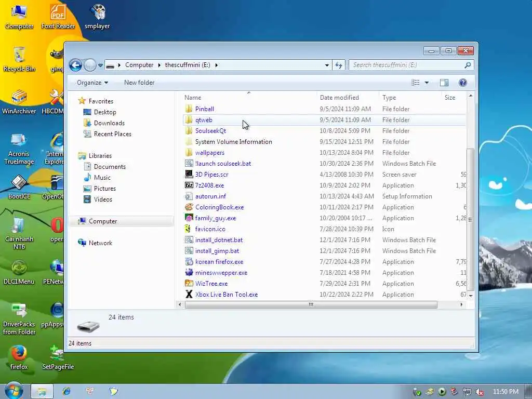Viewport: 532px width, 399px height.
Task: Click the refresh button beside address bar
Action: pyautogui.click(x=339, y=65)
